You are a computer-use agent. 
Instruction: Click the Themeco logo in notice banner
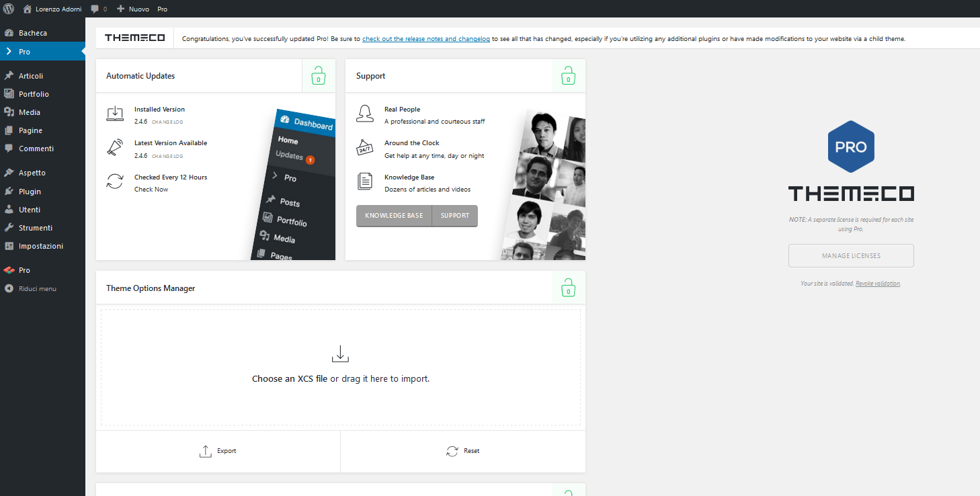[x=134, y=38]
